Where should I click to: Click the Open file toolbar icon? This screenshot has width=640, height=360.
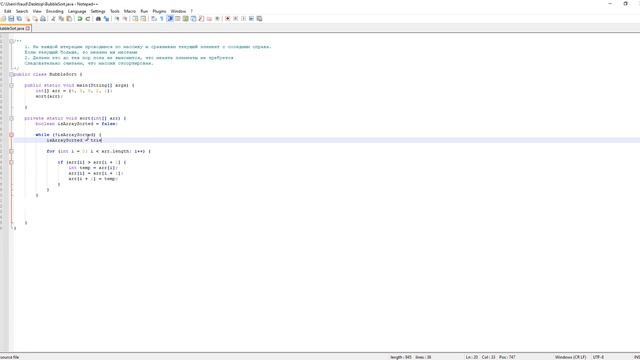click(3, 19)
